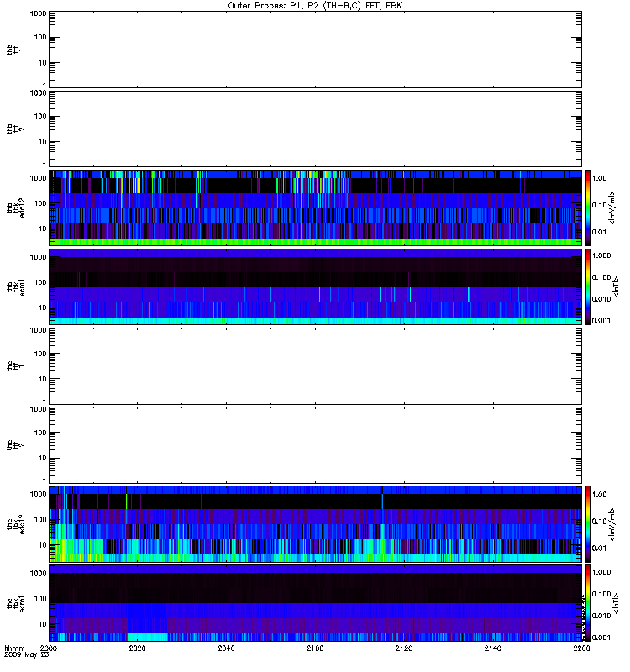The height and width of the screenshot is (672, 630).
Task: Click the 100 y-axis tick of thb fbk scm1
Action: tap(40, 282)
